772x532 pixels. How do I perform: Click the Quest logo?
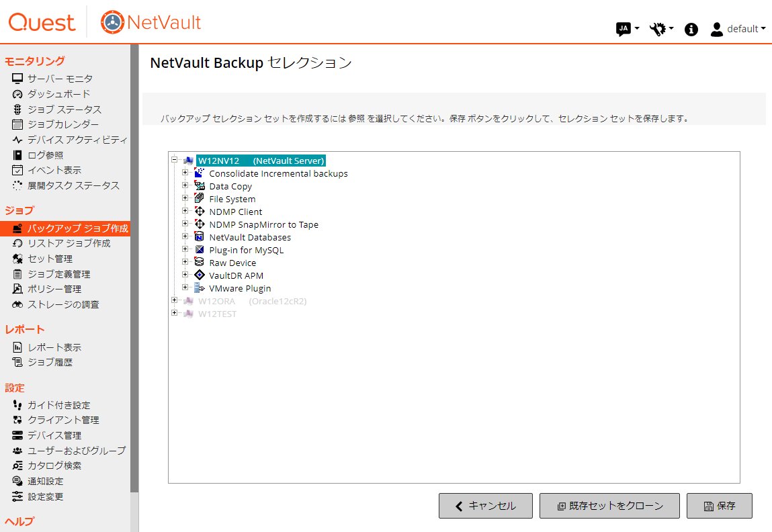point(42,22)
